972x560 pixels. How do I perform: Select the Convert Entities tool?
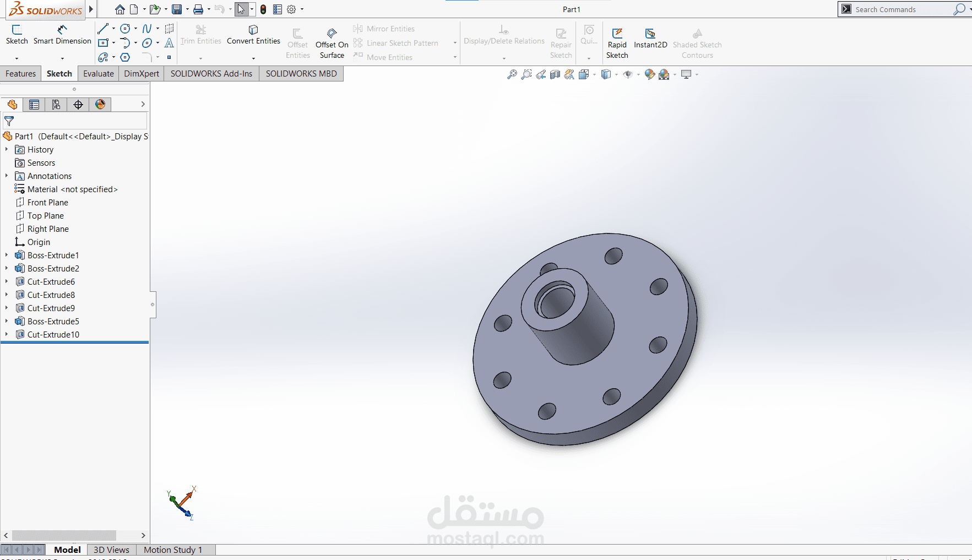coord(253,34)
